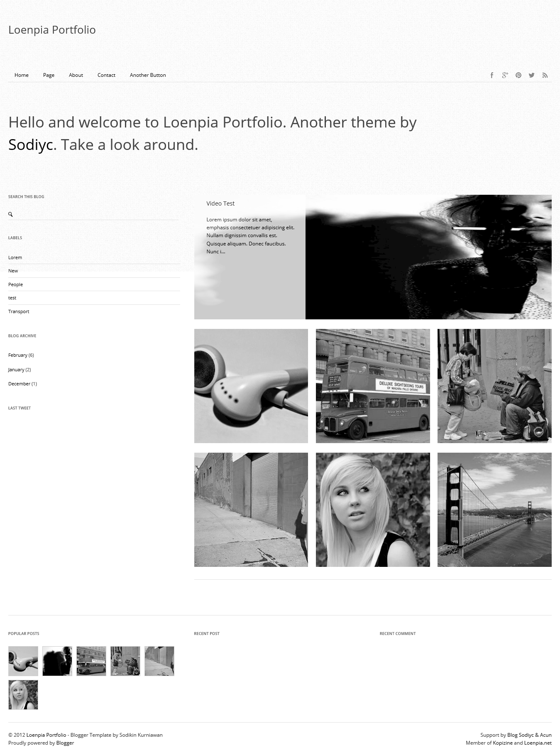Click inside the blog search field
The image size is (560, 755).
96,214
